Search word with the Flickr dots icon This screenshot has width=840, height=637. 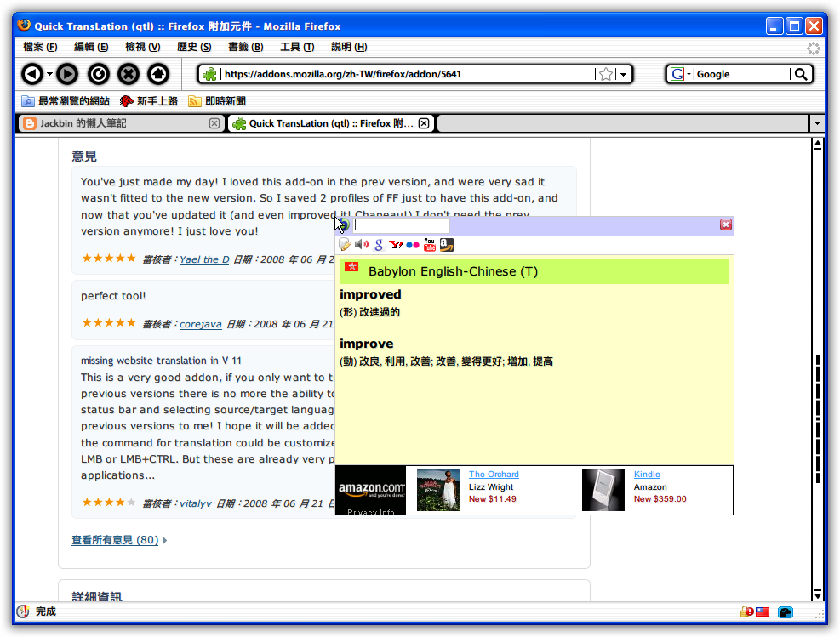(x=413, y=245)
